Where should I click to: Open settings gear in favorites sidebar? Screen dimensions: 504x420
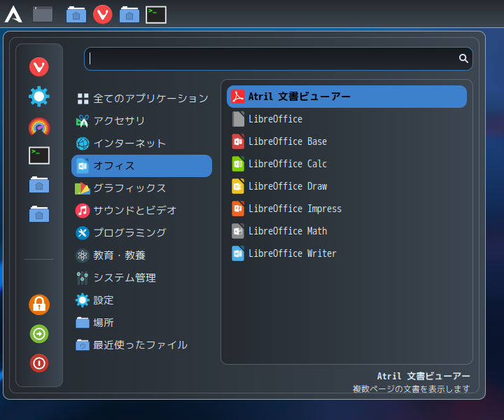tap(39, 97)
